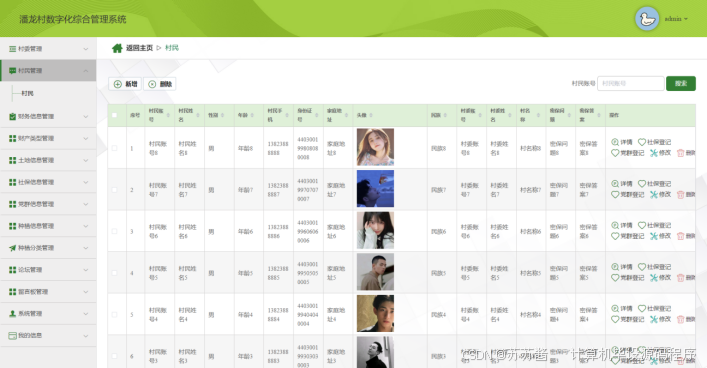
Task: Expand 土地信息管理 with its chevron
Action: click(x=86, y=160)
